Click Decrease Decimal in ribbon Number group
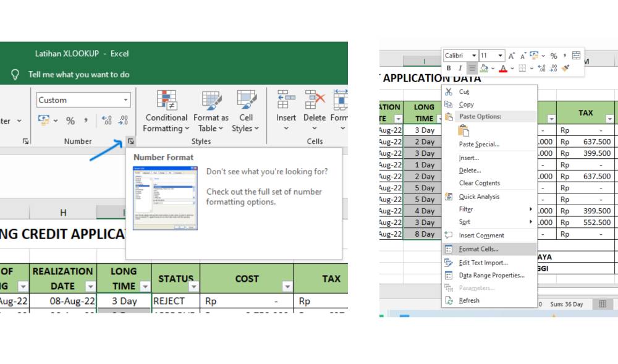 point(123,120)
